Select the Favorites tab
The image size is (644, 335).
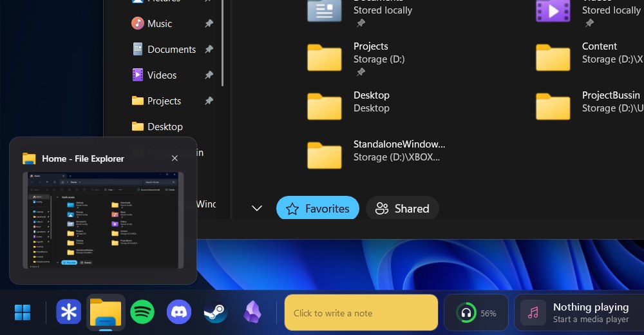pos(317,208)
